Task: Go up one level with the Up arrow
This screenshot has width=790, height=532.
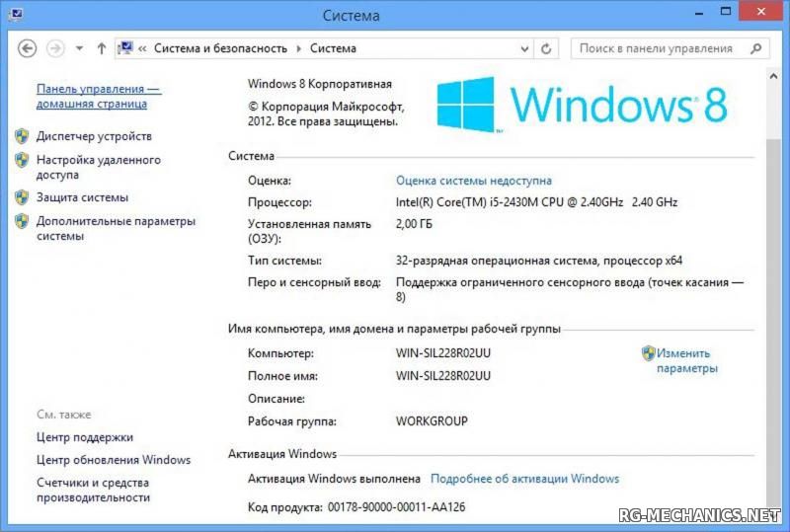Action: pos(101,48)
